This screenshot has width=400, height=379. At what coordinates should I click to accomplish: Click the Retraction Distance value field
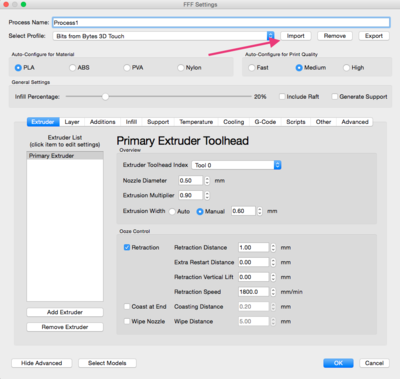click(253, 248)
